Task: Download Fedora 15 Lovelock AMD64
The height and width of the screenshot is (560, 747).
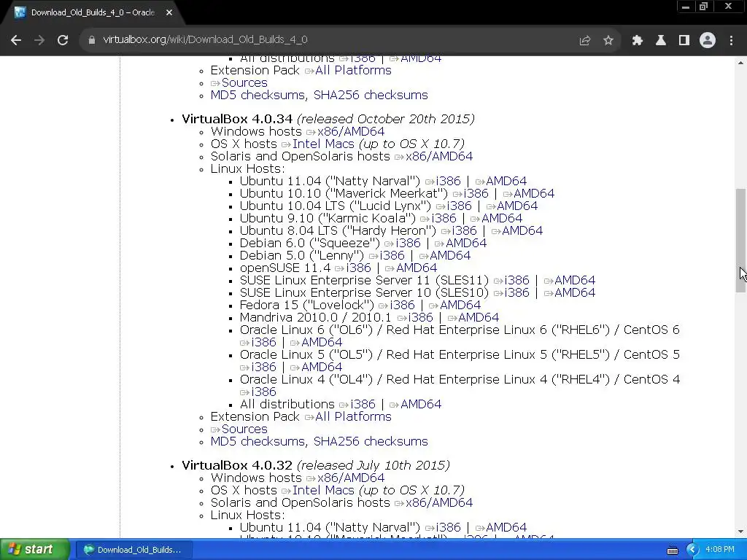Action: pyautogui.click(x=460, y=305)
